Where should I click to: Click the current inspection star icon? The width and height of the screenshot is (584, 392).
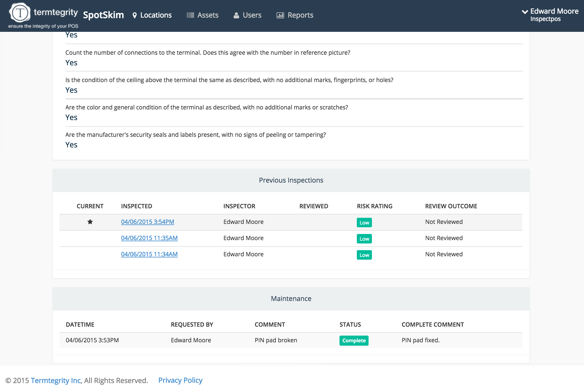tap(90, 222)
